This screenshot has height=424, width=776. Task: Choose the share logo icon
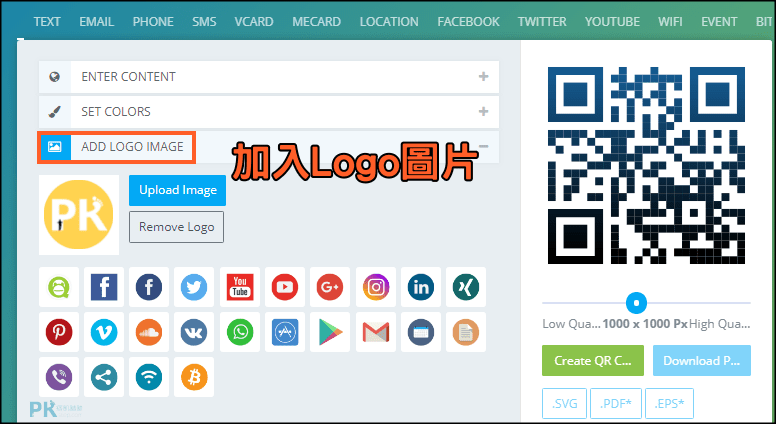tap(104, 377)
